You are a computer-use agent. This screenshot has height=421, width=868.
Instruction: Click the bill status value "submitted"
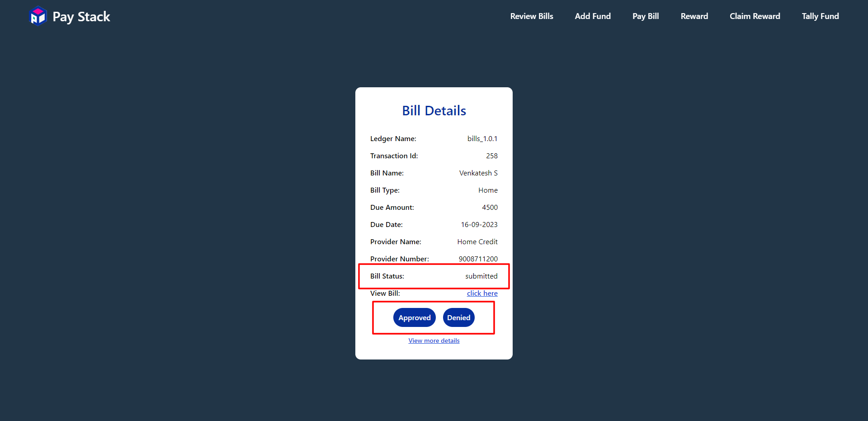(x=481, y=276)
